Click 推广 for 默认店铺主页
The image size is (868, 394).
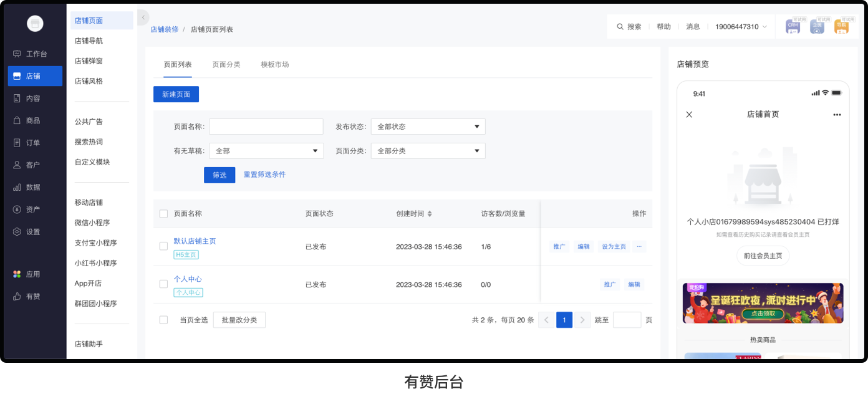tap(559, 247)
